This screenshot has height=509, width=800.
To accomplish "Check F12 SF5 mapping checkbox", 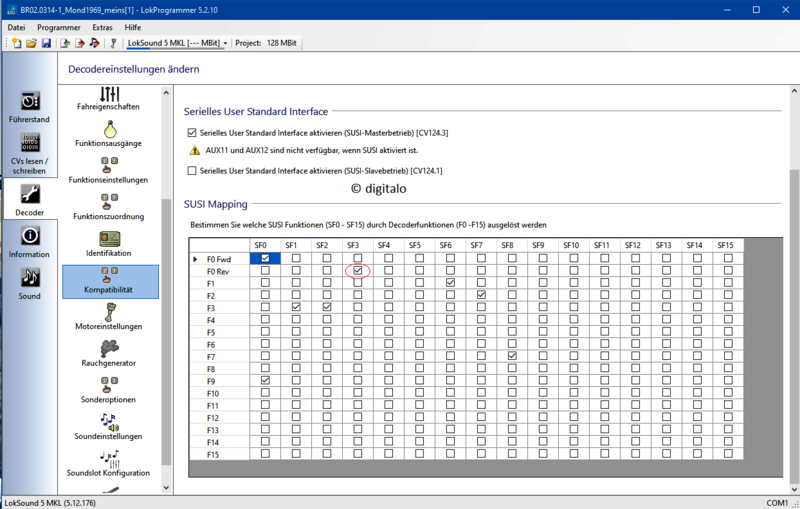I will 419,417.
